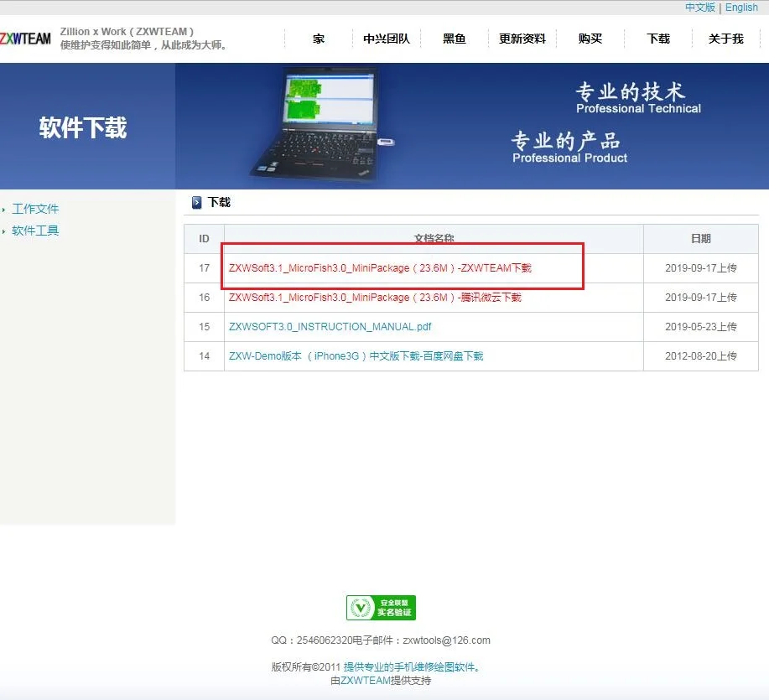Click the Zillion x Work (ZXWTEAM) tagline
Screen dimensions: 769x700
pyautogui.click(x=127, y=31)
